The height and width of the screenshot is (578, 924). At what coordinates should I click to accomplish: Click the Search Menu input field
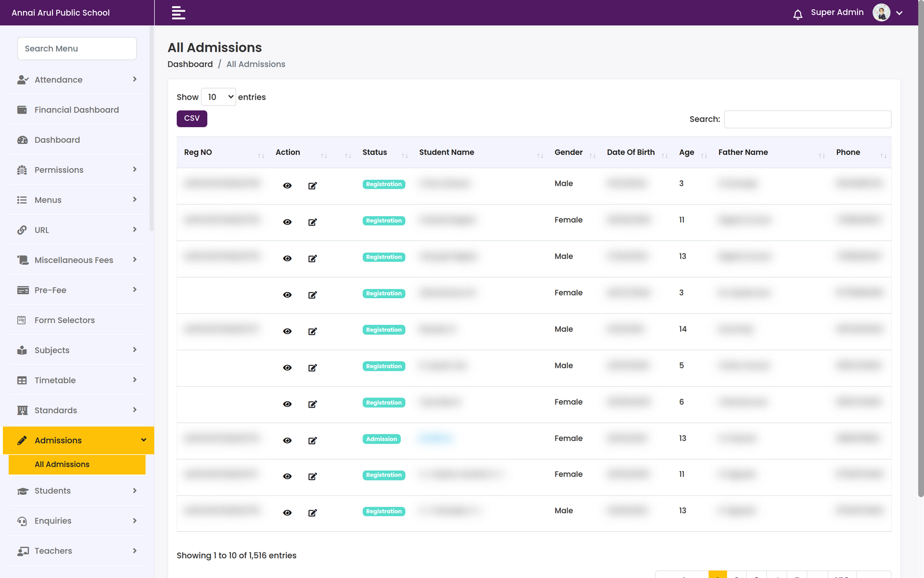(x=77, y=49)
